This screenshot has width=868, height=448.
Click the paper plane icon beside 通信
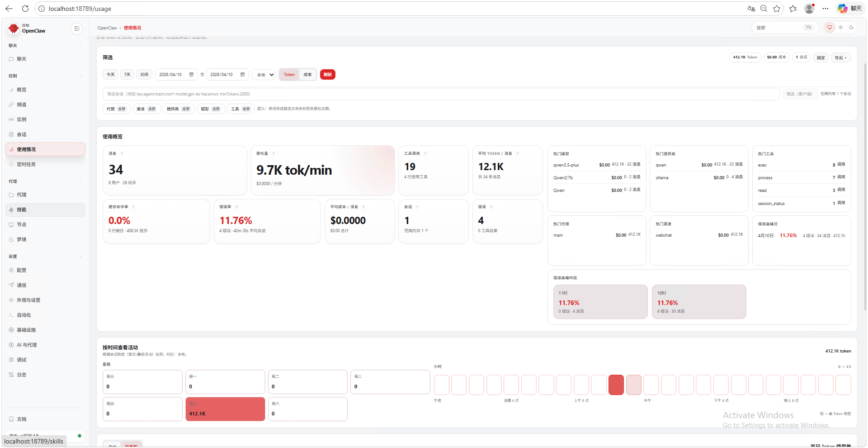[11, 286]
